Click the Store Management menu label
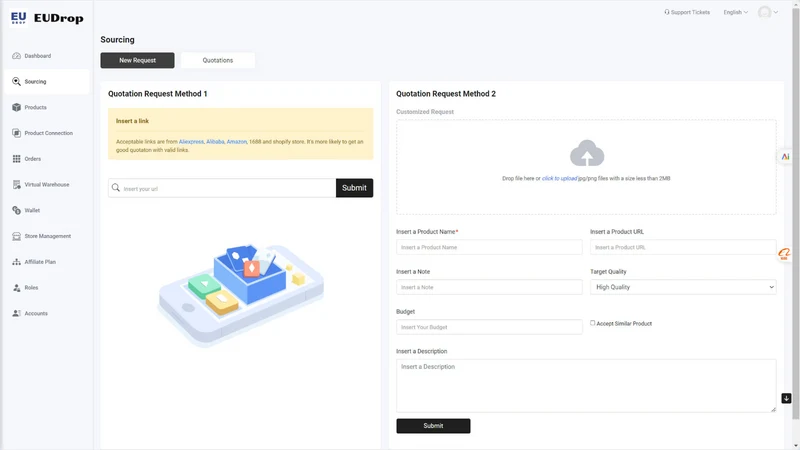Viewport: 800px width, 450px height. [x=48, y=236]
